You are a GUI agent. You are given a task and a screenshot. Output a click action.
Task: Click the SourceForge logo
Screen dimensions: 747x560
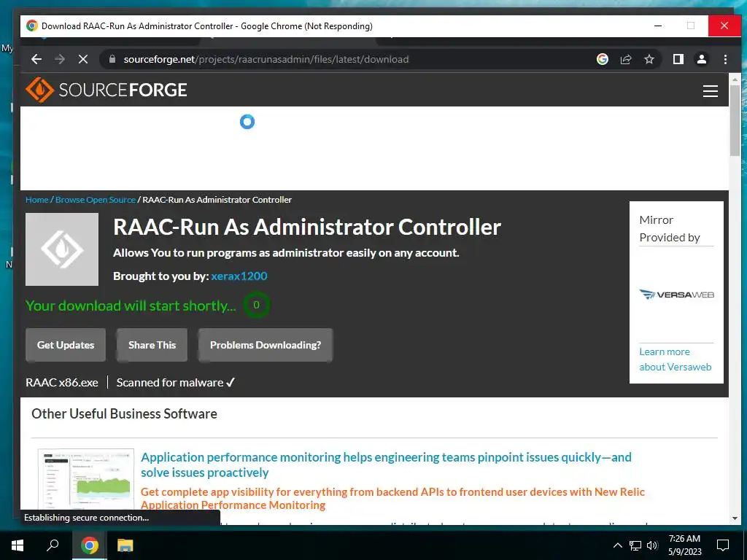pos(107,90)
